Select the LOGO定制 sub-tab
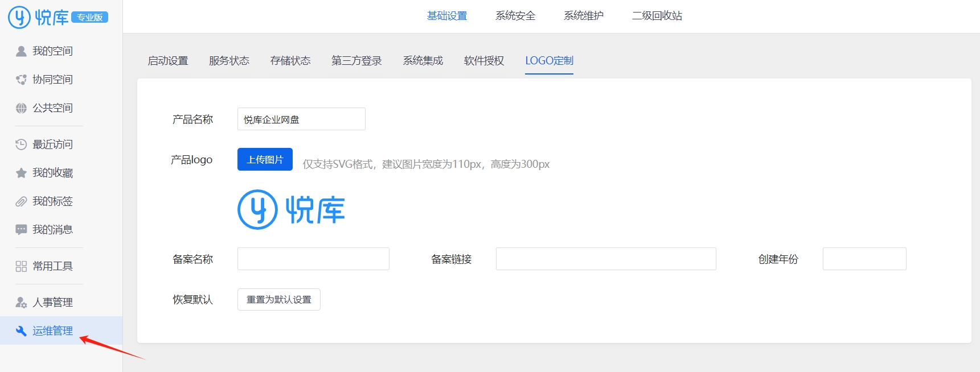The width and height of the screenshot is (980, 372). click(549, 61)
